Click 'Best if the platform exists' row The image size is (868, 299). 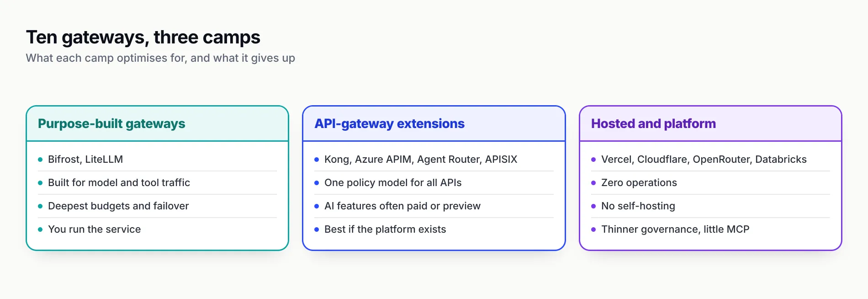point(434,229)
